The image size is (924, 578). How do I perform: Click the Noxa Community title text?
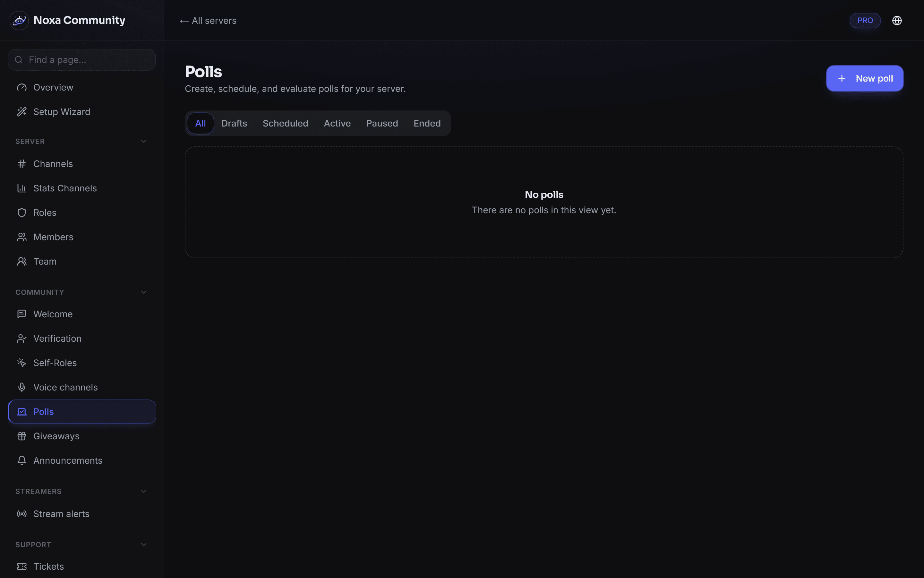pos(80,20)
